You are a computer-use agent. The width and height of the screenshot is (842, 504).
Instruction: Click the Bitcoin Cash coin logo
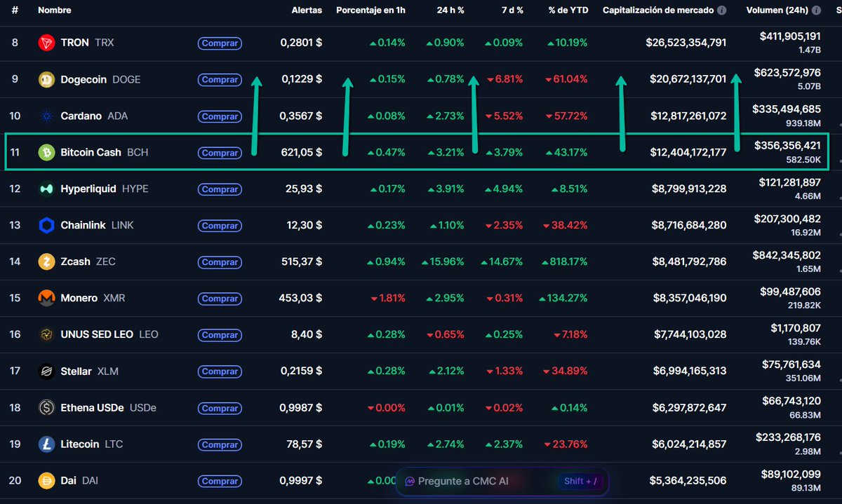point(46,152)
